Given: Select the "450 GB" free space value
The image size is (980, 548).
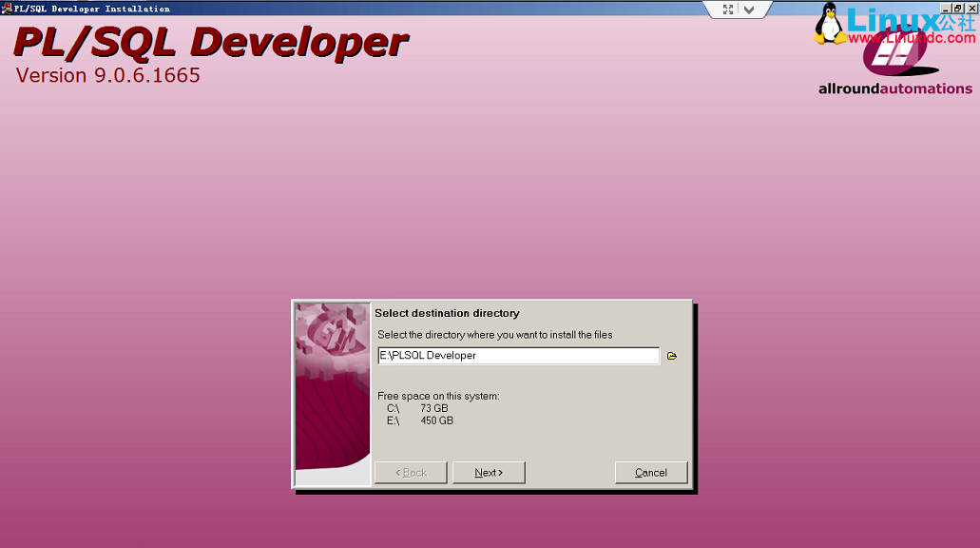Looking at the screenshot, I should click(437, 421).
